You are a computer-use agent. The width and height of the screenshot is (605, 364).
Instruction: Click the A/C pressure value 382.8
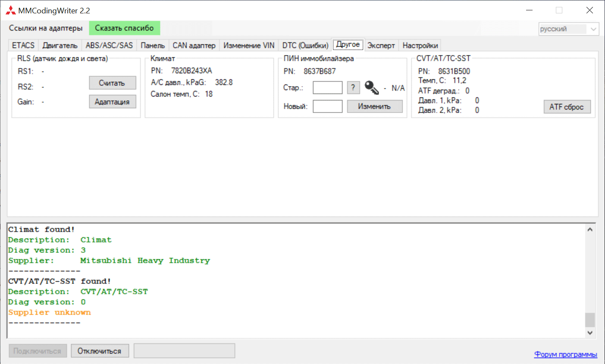point(224,82)
